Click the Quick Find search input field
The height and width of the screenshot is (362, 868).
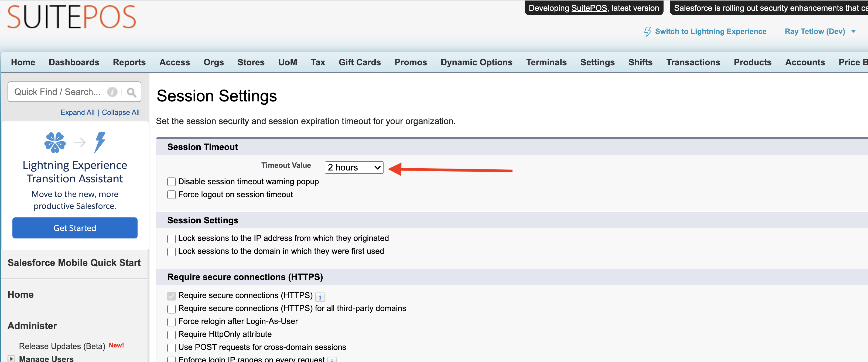click(x=57, y=92)
